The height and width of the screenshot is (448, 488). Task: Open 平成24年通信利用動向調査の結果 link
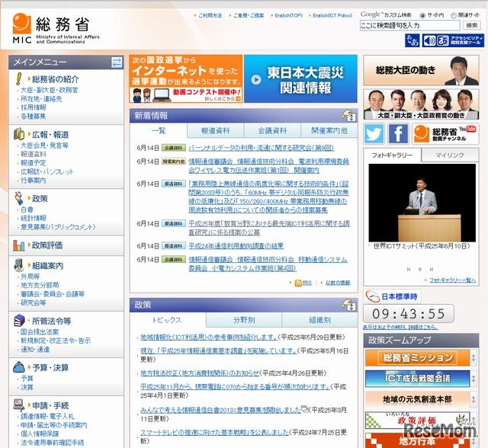coord(236,246)
